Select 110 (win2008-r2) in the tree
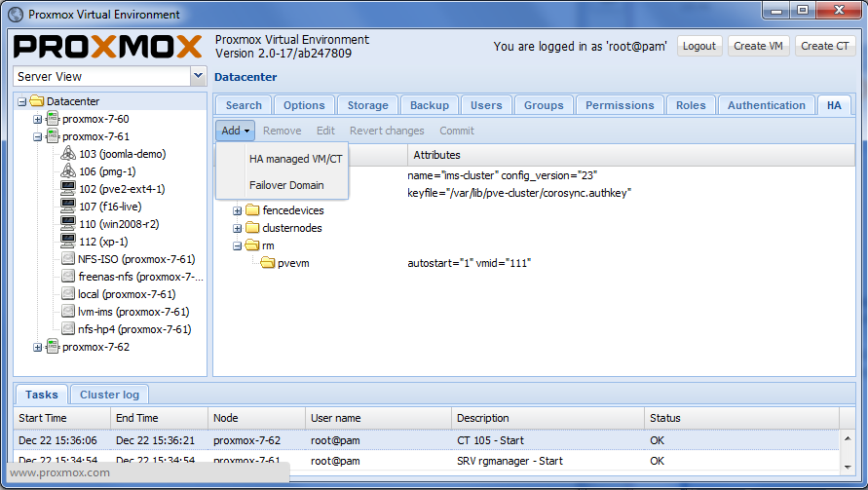Screen dimensions: 868x490 [x=119, y=224]
